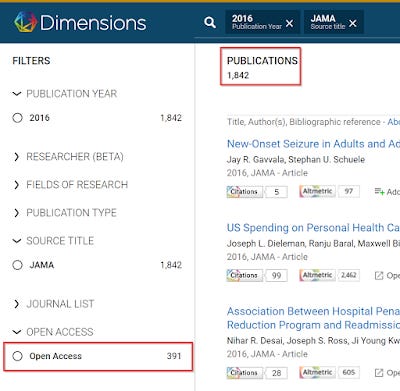
Task: Collapse the Source Title filter section
Action: tap(17, 241)
